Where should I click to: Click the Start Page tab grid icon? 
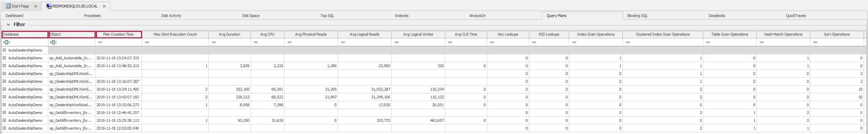pyautogui.click(x=8, y=6)
